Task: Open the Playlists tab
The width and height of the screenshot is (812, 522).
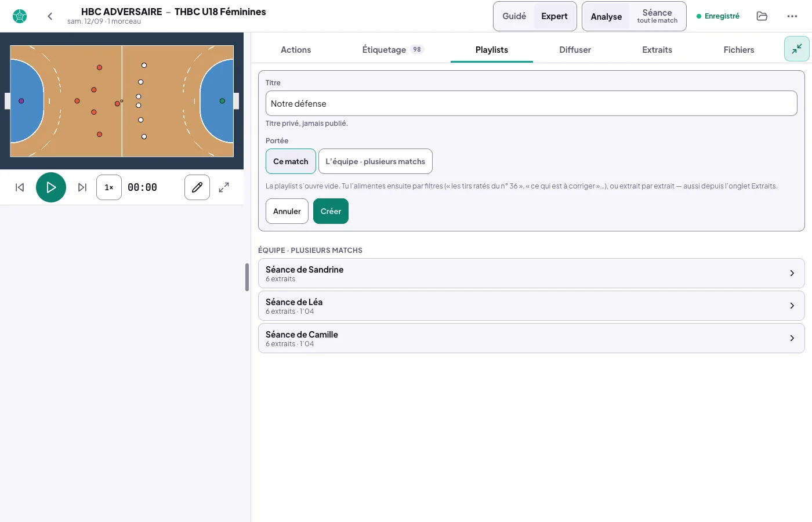Action: [492, 50]
